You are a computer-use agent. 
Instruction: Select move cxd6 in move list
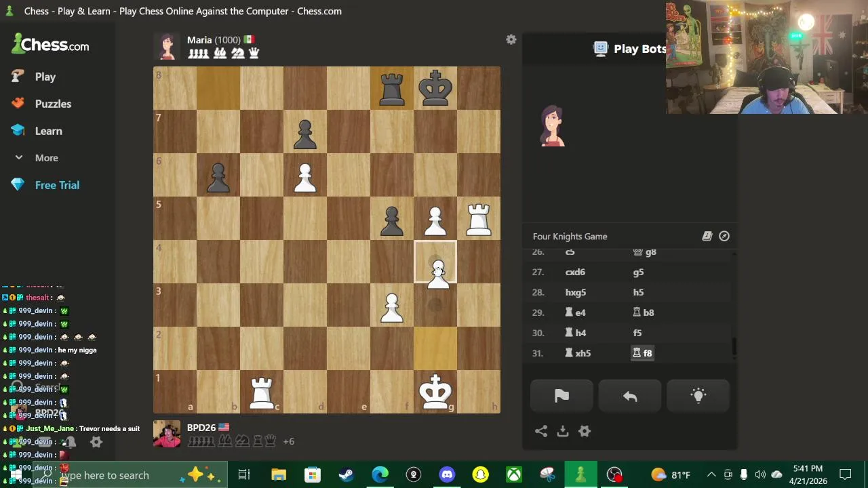pos(575,272)
